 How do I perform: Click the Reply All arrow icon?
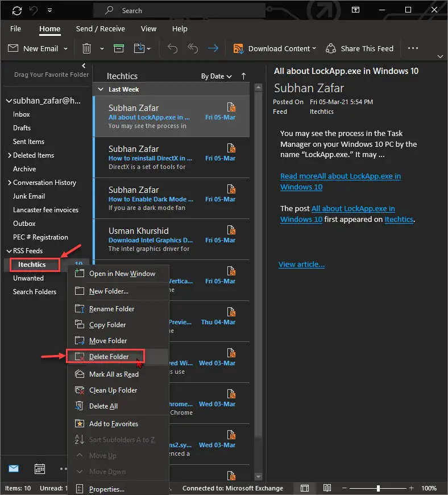pyautogui.click(x=193, y=48)
